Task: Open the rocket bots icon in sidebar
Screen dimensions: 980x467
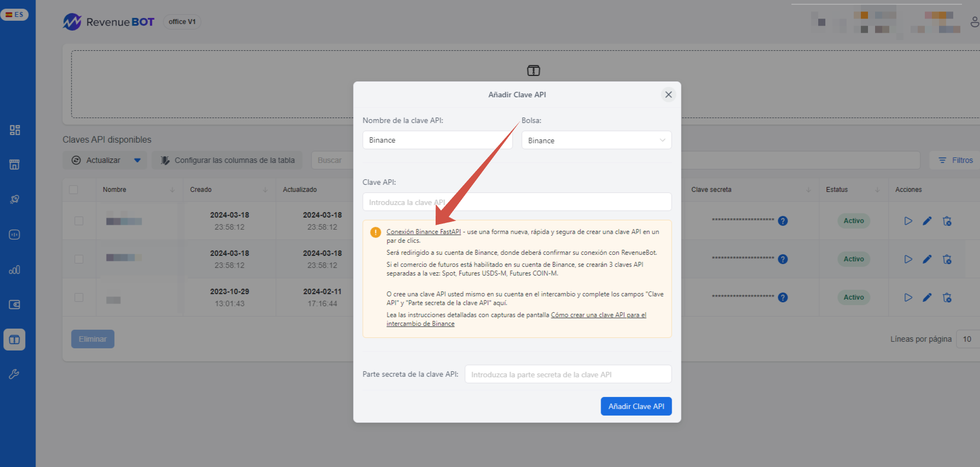Action: (15, 200)
